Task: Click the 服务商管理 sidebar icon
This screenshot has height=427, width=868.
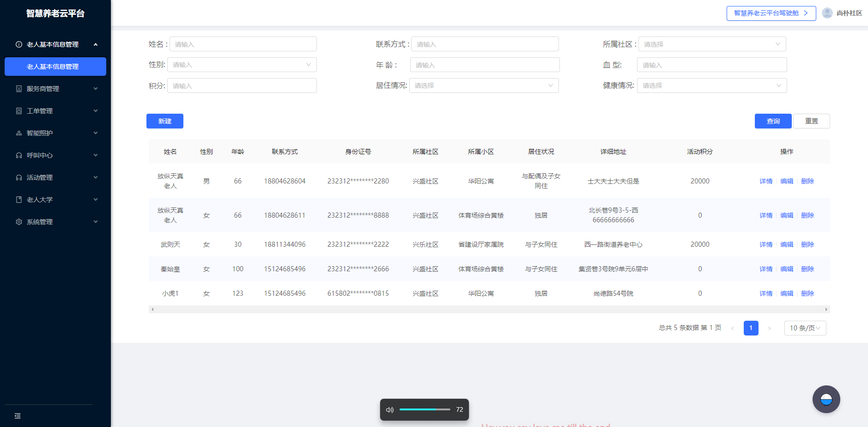Action: (x=19, y=89)
